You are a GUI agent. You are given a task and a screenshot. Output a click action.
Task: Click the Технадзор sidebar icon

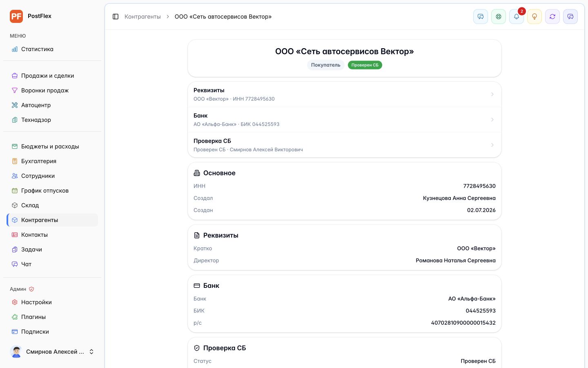click(15, 120)
